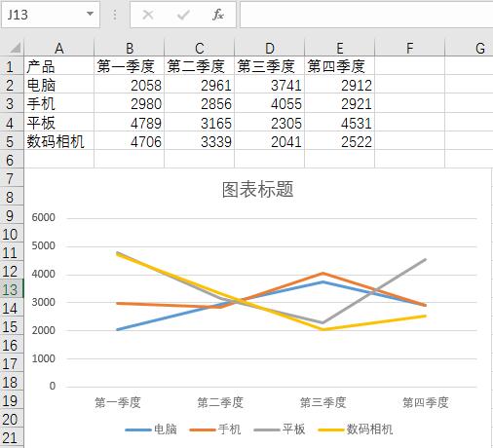493x448 pixels.
Task: Click the Cancel X icon in formula bar
Action: 148,15
